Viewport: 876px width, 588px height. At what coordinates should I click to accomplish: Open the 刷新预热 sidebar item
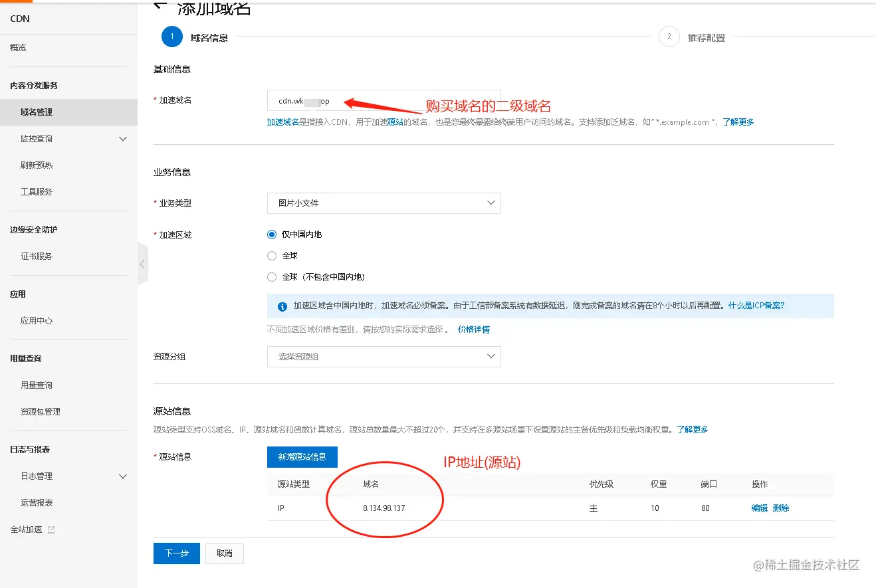[37, 165]
